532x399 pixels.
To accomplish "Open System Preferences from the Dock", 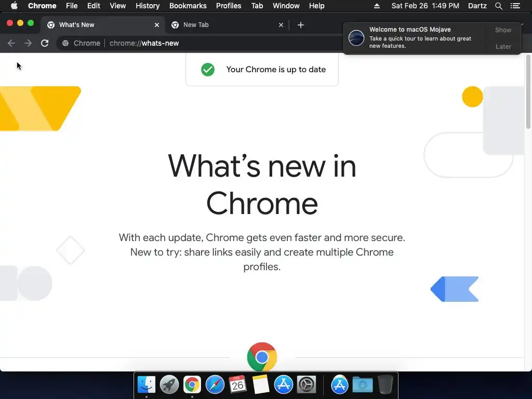I will [x=307, y=385].
